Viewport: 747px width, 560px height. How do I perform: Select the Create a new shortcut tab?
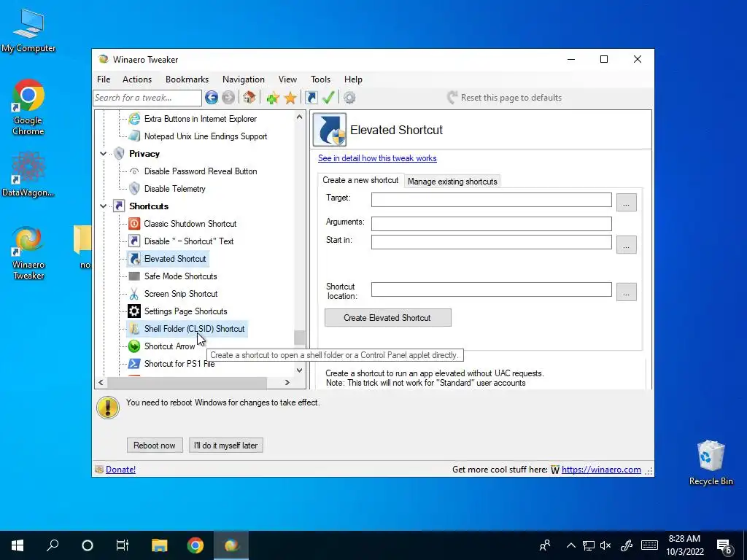point(360,180)
